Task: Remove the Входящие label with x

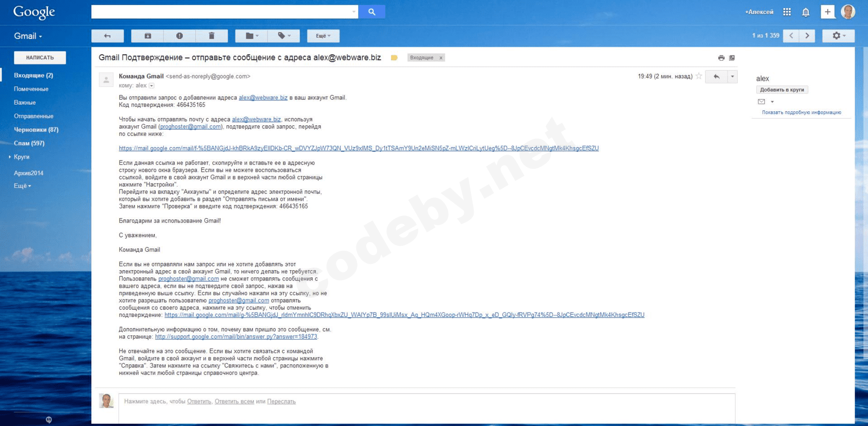Action: point(441,58)
